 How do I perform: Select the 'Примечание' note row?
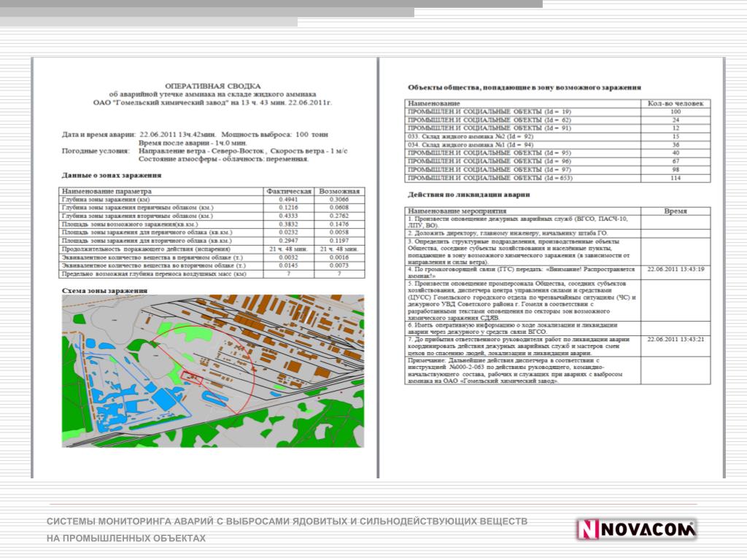coord(557,370)
